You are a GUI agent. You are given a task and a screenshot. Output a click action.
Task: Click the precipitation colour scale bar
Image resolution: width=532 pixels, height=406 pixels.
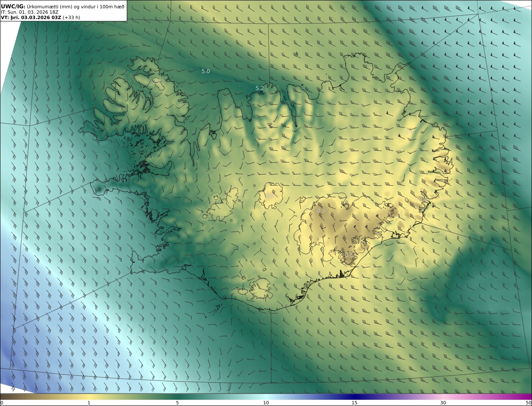coord(266,396)
